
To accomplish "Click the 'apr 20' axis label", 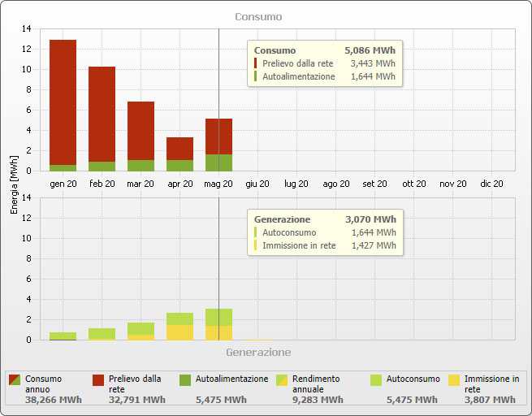I will point(180,184).
